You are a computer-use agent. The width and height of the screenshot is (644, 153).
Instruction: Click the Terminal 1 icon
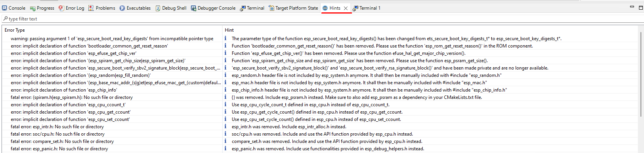point(356,8)
